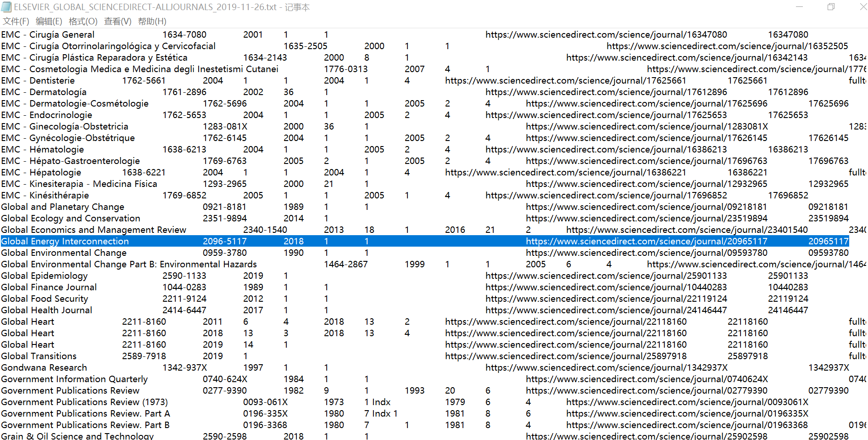Screen dimensions: 868x440
Task: Click the Notepad icon in the title bar
Action: [x=6, y=7]
